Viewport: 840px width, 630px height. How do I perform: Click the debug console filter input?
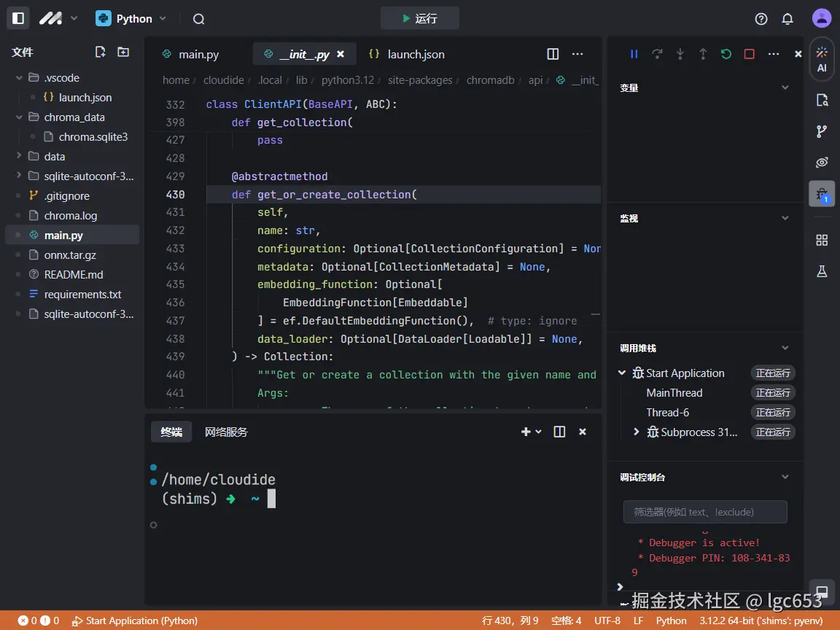pyautogui.click(x=704, y=512)
